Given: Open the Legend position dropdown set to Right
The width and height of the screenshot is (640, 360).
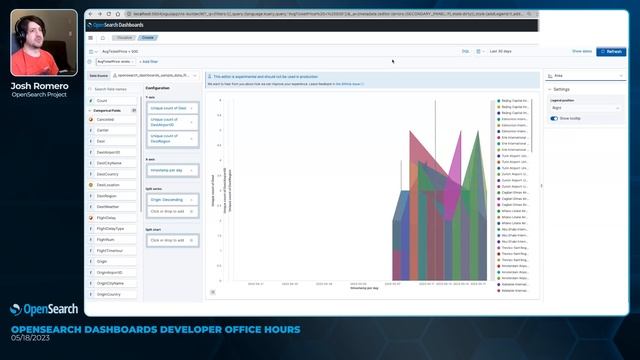Looking at the screenshot, I should point(585,108).
